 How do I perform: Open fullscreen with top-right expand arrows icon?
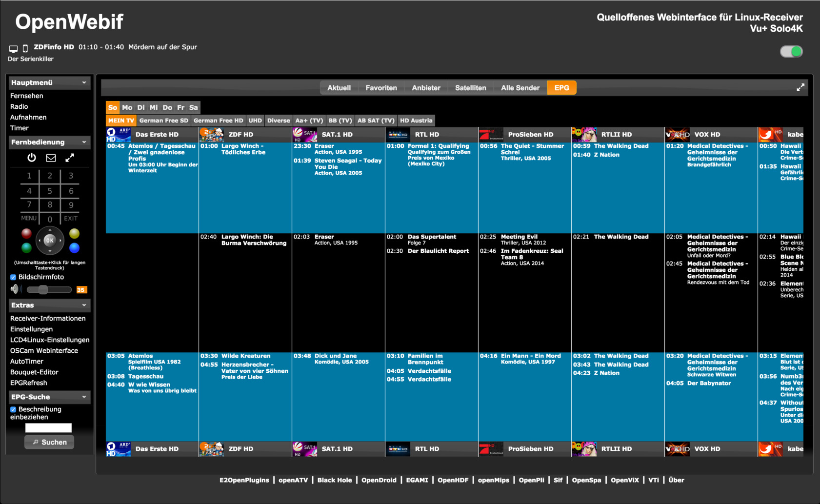pyautogui.click(x=800, y=88)
